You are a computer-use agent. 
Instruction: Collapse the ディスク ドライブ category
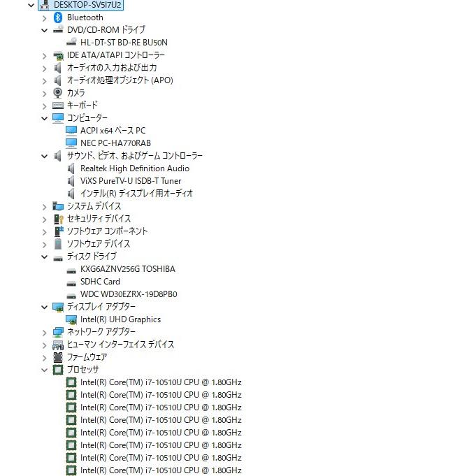click(x=44, y=257)
